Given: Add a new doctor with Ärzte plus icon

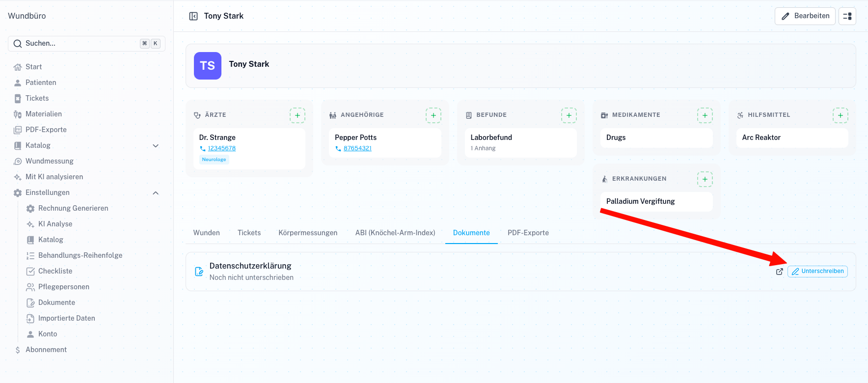Looking at the screenshot, I should [298, 115].
